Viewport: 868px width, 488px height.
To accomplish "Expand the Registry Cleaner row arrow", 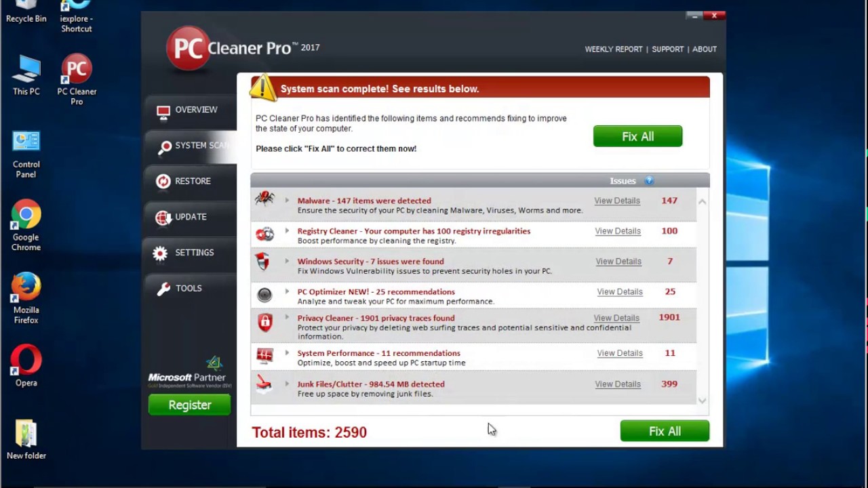I will pos(287,231).
